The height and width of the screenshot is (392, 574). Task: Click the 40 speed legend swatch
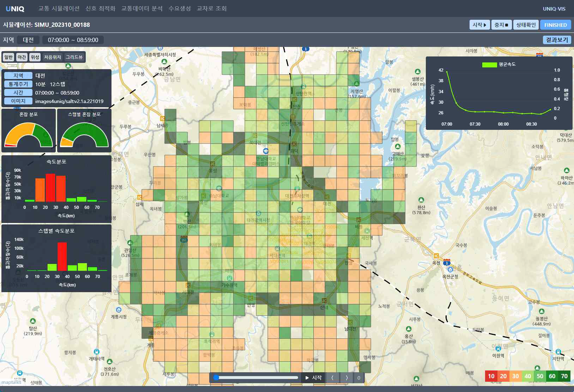pos(528,376)
